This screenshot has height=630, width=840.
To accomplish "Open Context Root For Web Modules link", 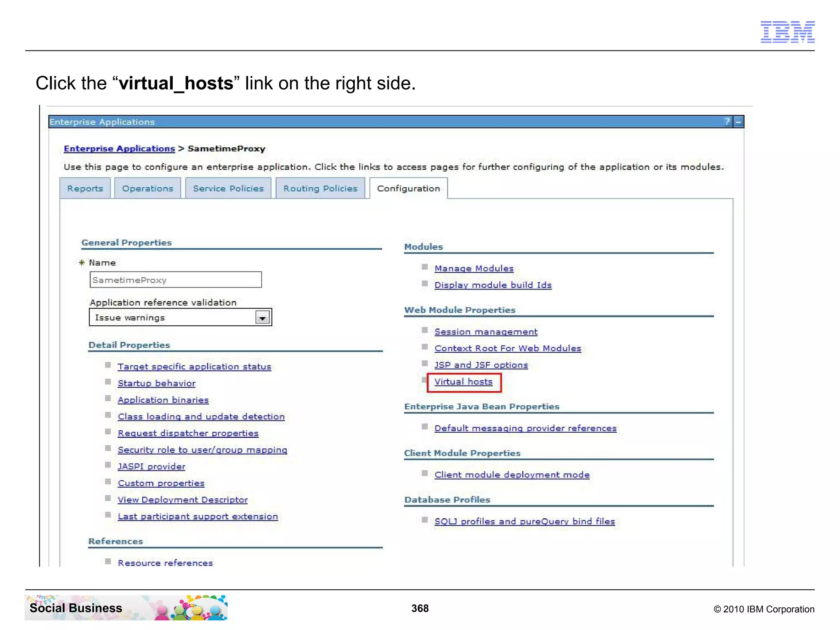I will point(508,348).
